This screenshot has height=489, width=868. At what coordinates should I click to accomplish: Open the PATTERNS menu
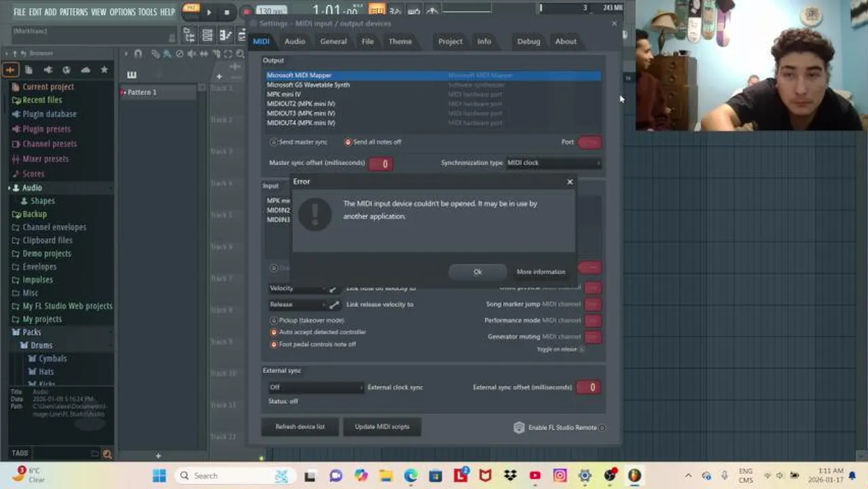click(73, 12)
